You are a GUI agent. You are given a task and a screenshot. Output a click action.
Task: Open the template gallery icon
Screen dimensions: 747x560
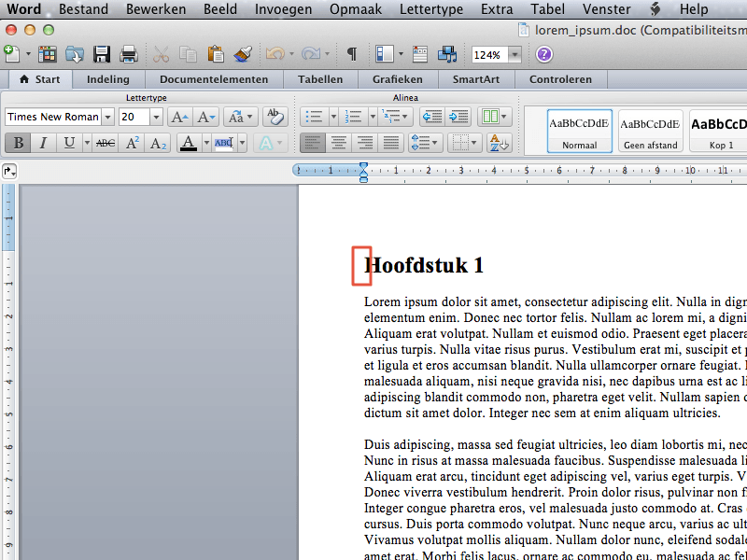tap(48, 54)
